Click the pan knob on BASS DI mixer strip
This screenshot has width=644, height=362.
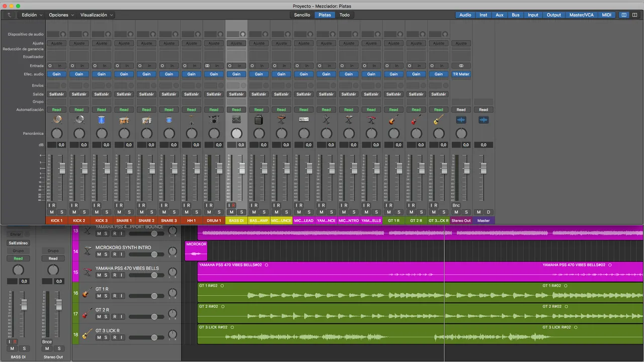236,133
